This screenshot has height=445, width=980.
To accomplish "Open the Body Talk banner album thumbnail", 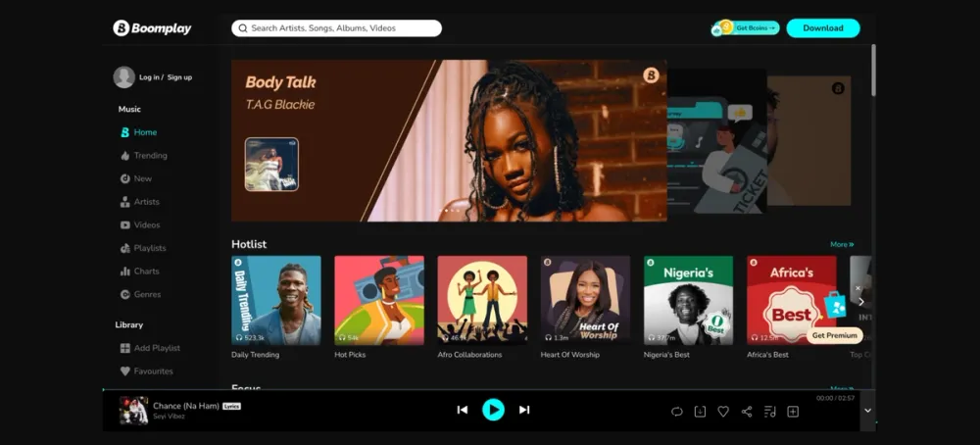I will 271,165.
